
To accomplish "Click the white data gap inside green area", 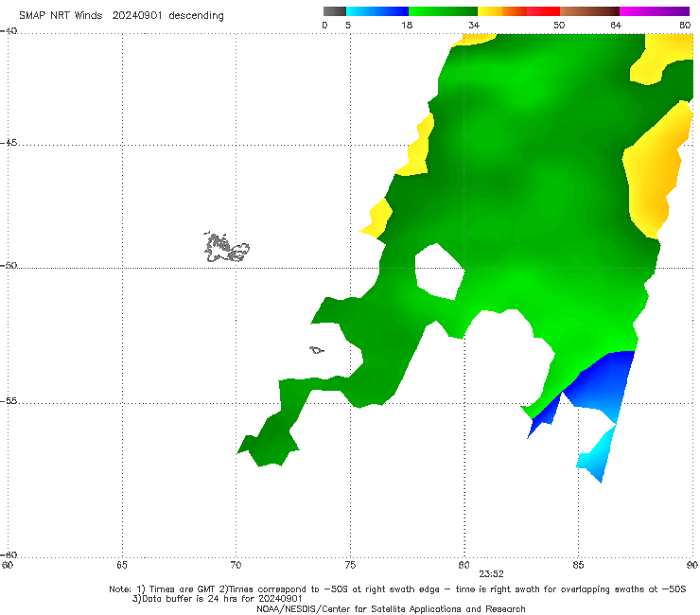I will coord(439,272).
